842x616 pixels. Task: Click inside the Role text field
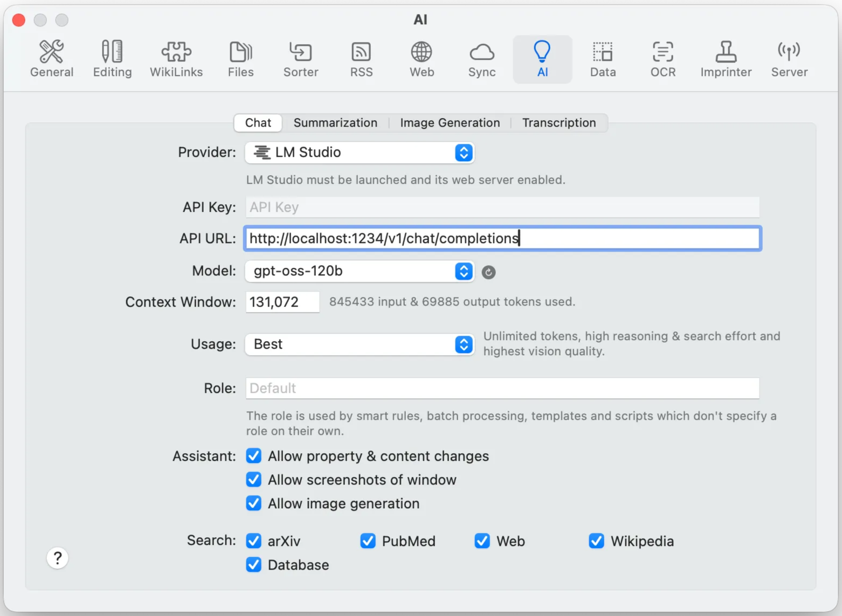click(501, 387)
